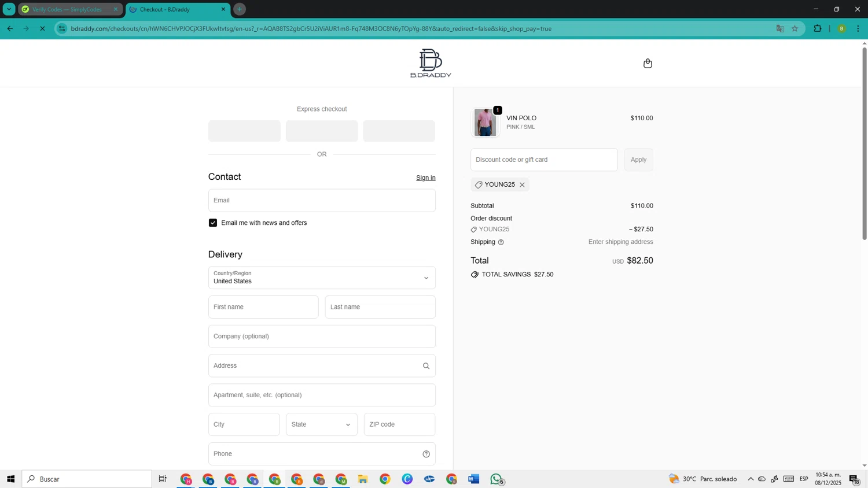Click the B.Draddy logo

pyautogui.click(x=431, y=63)
